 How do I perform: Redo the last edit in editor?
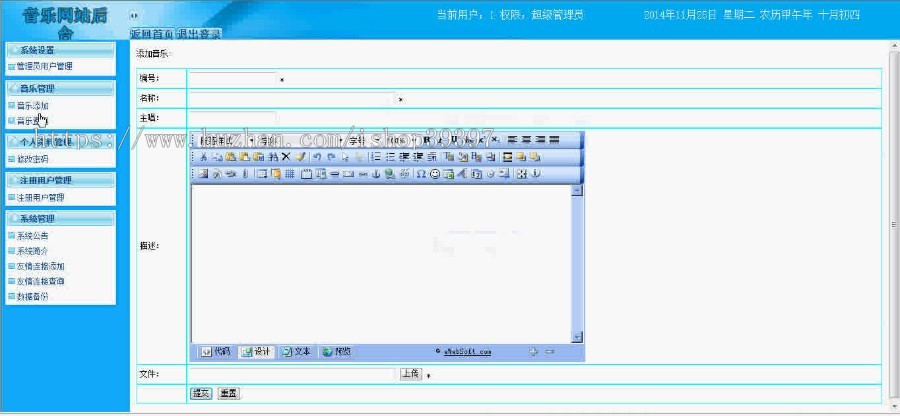pyautogui.click(x=331, y=157)
